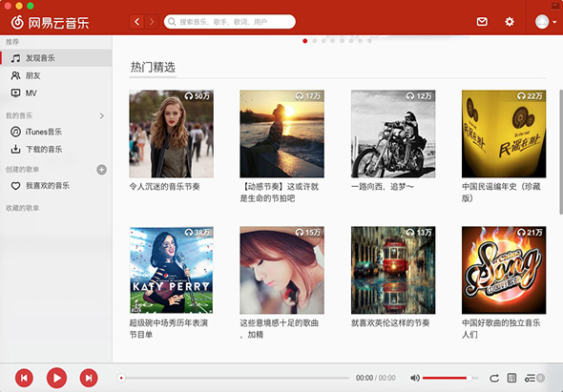Open the 令人沉迷的音乐节奏 playlist cover
The image size is (563, 392).
[171, 134]
